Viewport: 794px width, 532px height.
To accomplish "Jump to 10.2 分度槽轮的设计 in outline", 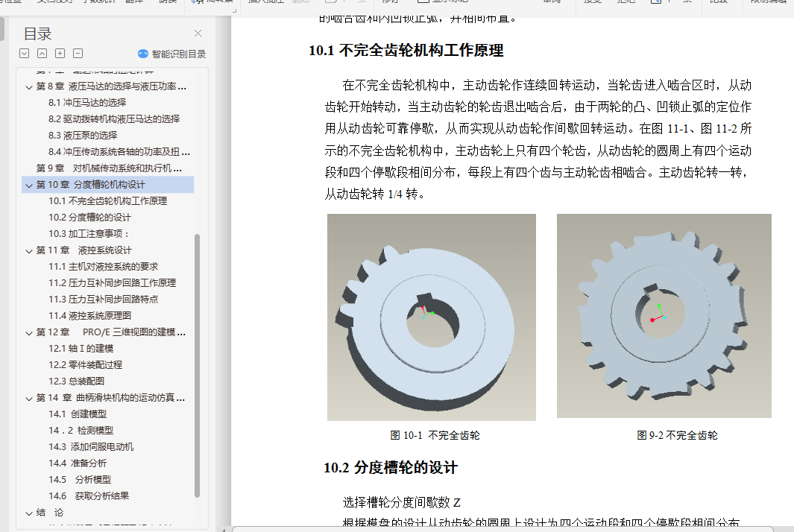I will (89, 217).
